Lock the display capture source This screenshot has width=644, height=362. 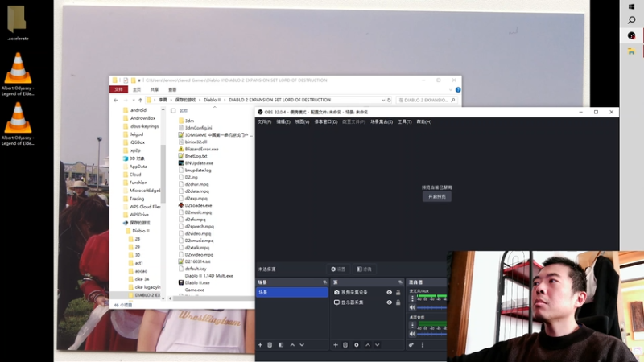[x=398, y=302]
